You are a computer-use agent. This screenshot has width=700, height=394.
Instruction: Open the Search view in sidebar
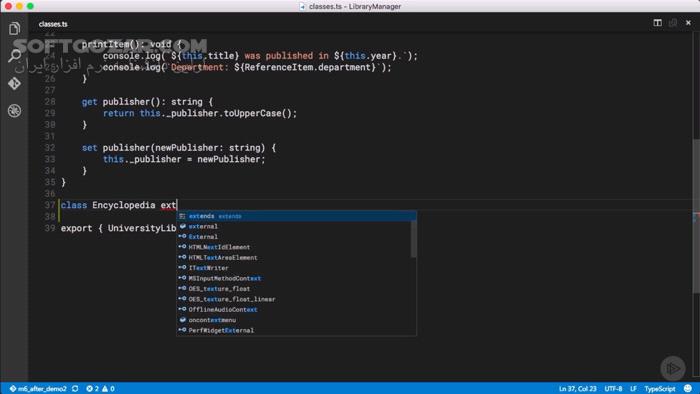14,56
